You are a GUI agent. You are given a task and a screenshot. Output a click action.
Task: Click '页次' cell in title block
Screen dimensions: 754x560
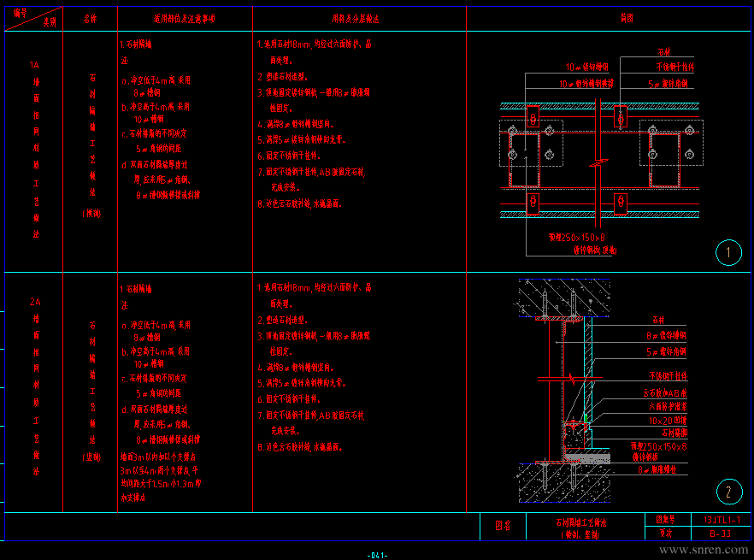tap(666, 533)
